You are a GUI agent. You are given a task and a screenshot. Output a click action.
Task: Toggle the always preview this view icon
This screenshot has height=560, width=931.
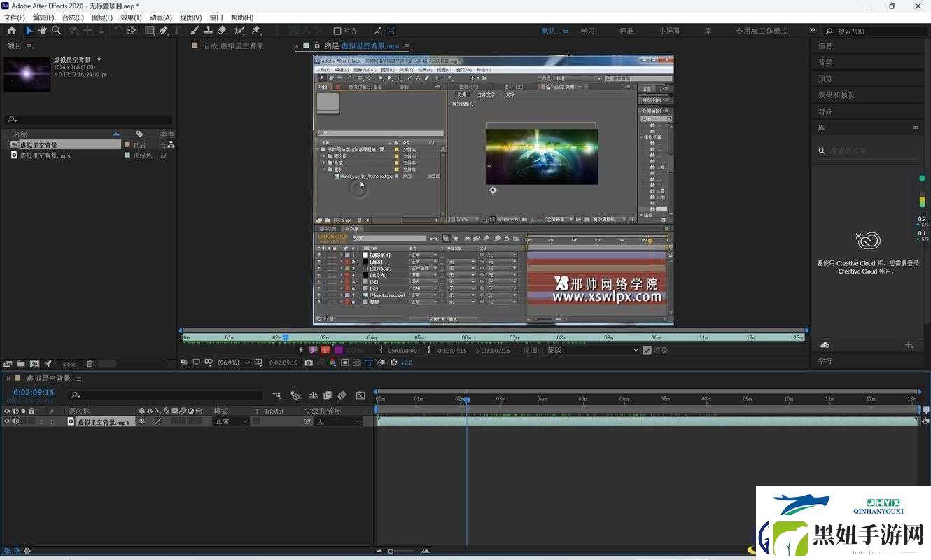(185, 363)
